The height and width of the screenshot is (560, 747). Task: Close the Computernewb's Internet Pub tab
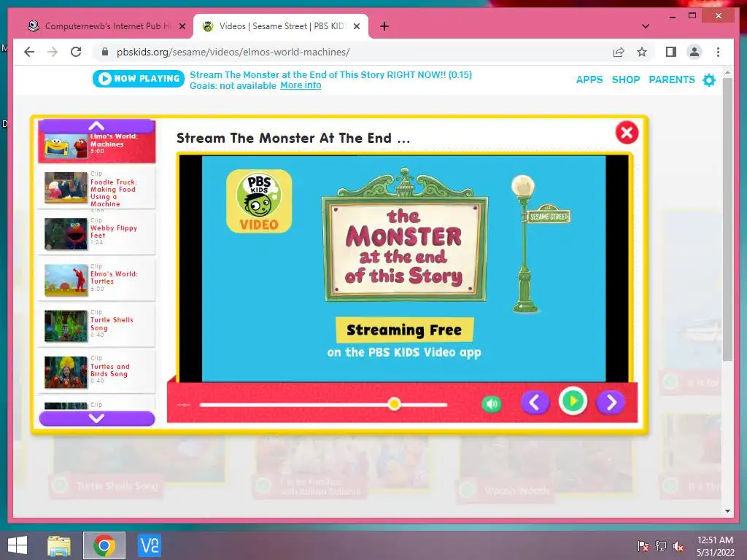pyautogui.click(x=182, y=26)
